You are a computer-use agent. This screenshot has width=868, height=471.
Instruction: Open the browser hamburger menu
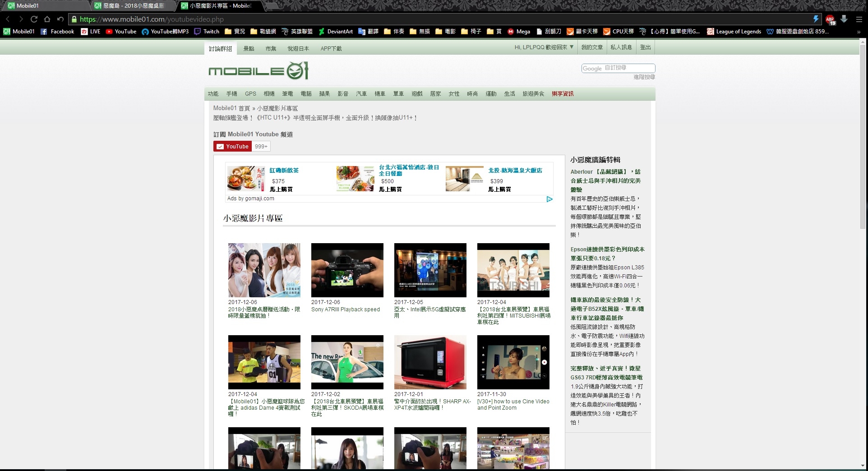[859, 19]
